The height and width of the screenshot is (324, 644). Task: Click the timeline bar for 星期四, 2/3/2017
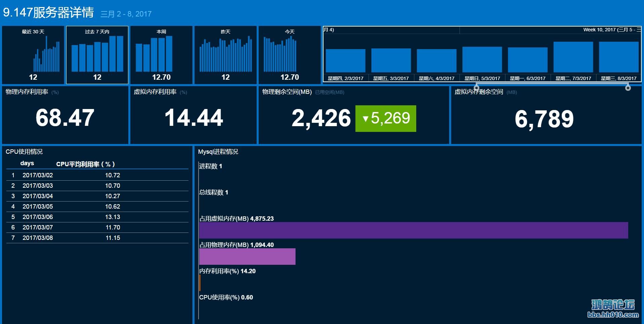point(345,61)
